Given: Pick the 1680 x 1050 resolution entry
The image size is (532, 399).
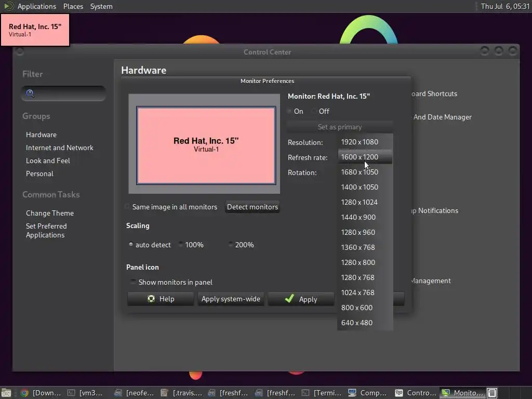Looking at the screenshot, I should click(x=365, y=172).
